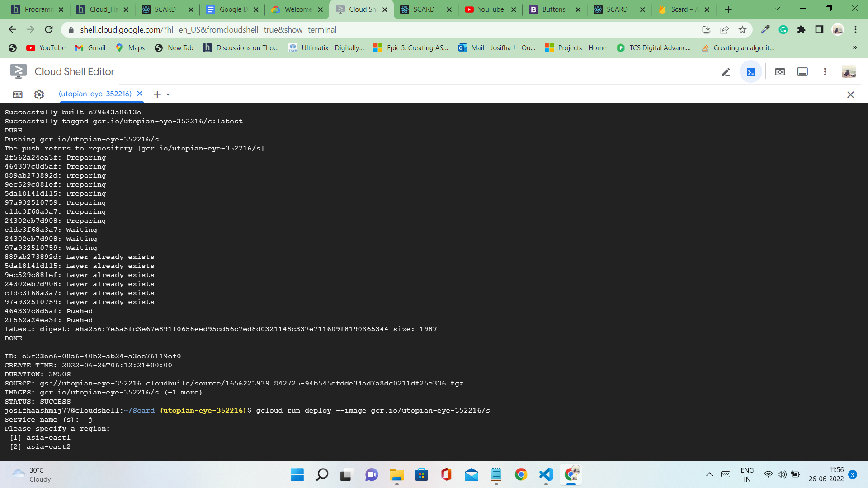868x488 pixels.
Task: Toggle the Cloud Shell terminal button
Action: point(751,72)
